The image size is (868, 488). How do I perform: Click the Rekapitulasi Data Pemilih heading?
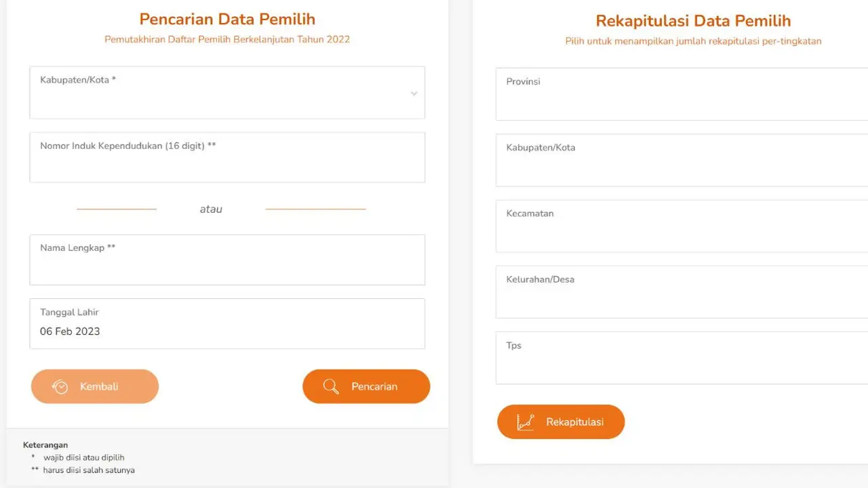(x=693, y=20)
